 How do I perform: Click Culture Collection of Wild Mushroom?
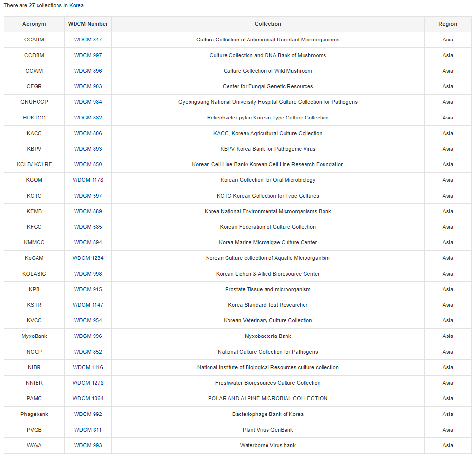[x=268, y=71]
